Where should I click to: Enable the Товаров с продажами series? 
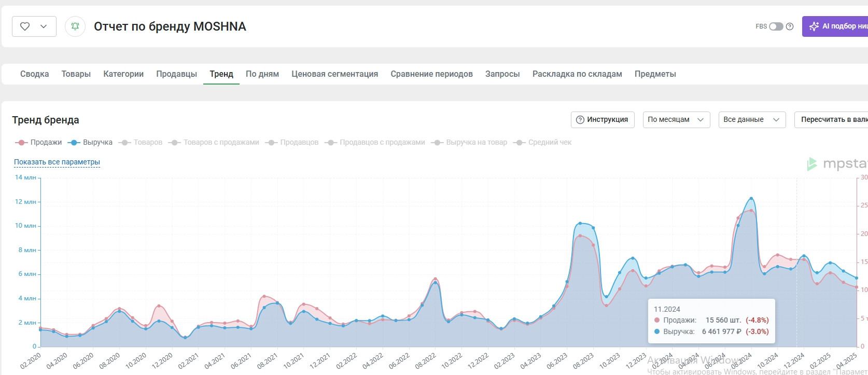[x=214, y=143]
